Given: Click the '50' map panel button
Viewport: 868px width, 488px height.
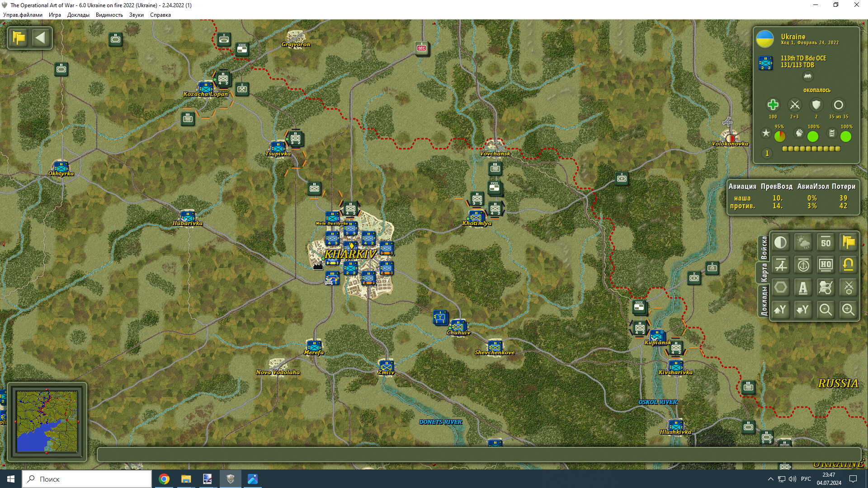Looking at the screenshot, I should click(826, 243).
